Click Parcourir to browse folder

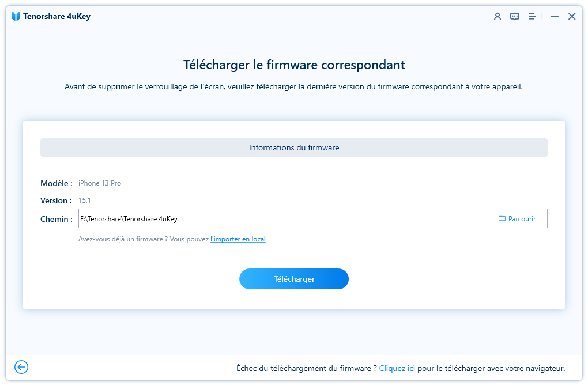517,219
